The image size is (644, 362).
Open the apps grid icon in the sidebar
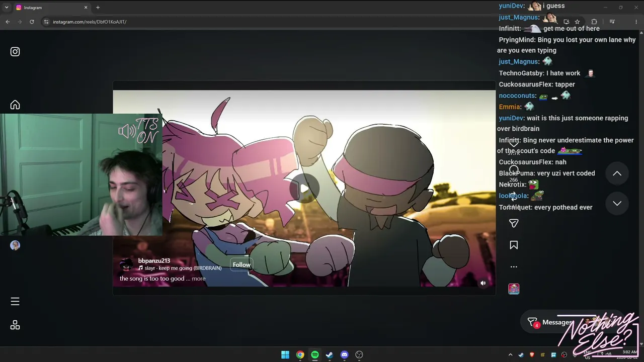(15, 325)
